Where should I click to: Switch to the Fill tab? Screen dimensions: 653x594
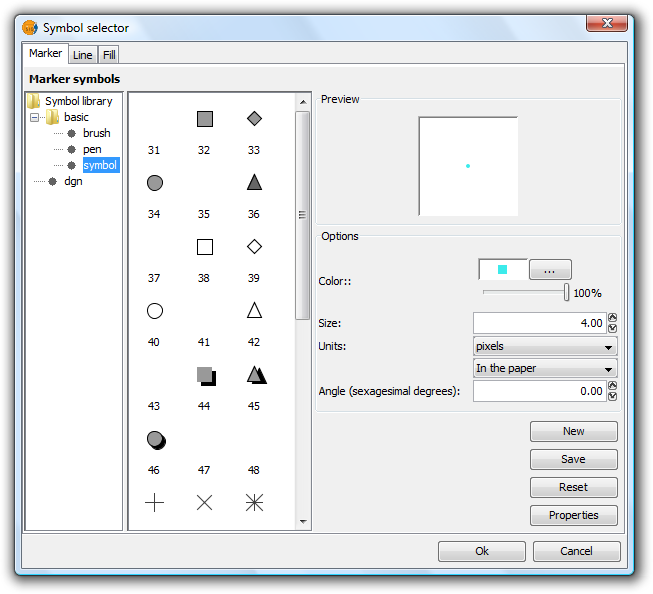[x=109, y=55]
